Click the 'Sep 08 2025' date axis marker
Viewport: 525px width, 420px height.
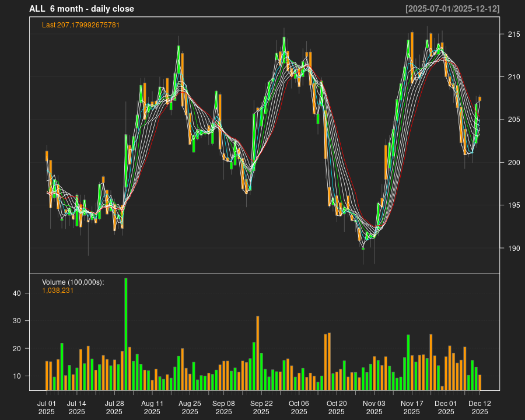coord(223,407)
